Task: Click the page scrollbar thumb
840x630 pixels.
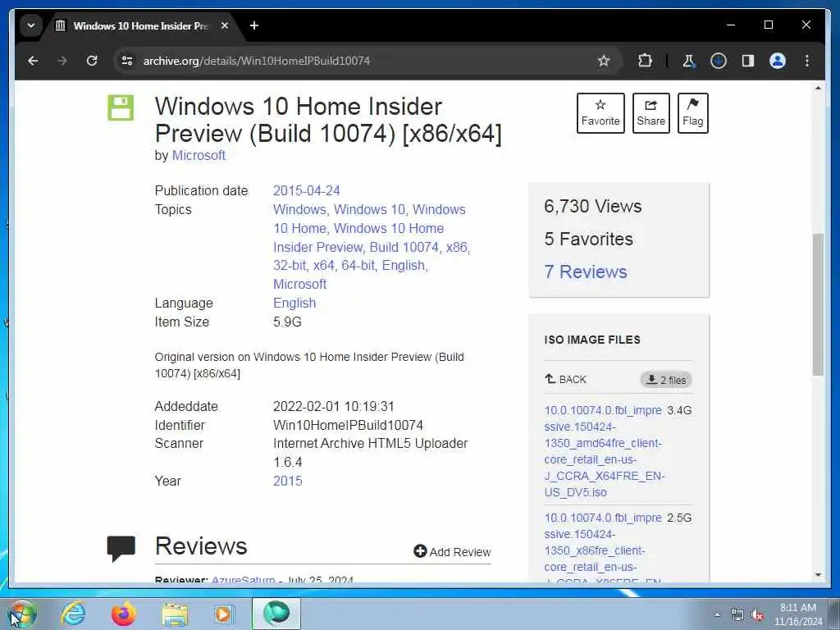Action: click(818, 304)
